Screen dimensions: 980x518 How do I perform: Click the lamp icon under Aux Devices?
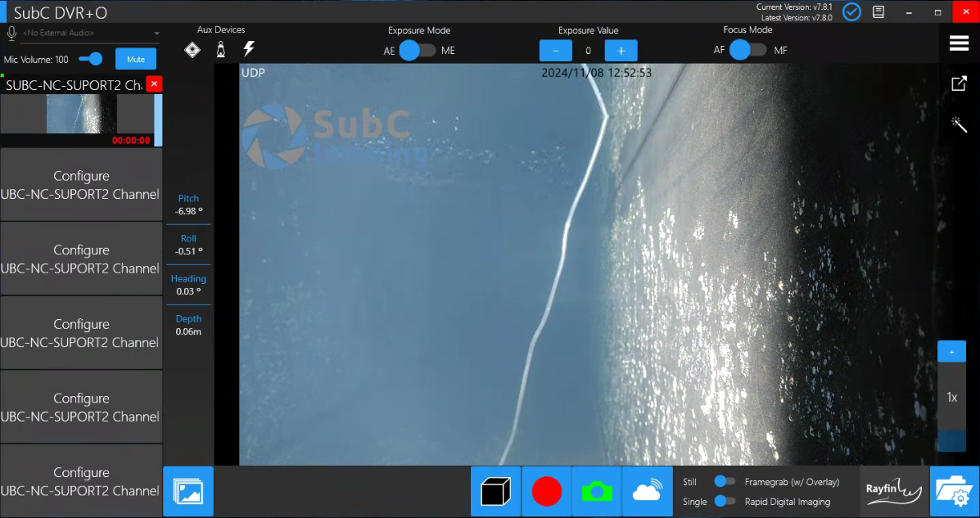[x=220, y=50]
